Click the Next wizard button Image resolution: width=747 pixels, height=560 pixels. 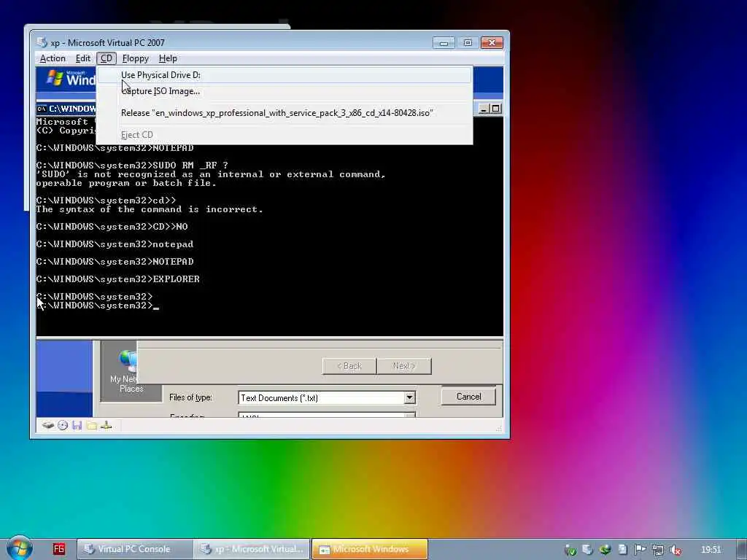pyautogui.click(x=404, y=366)
